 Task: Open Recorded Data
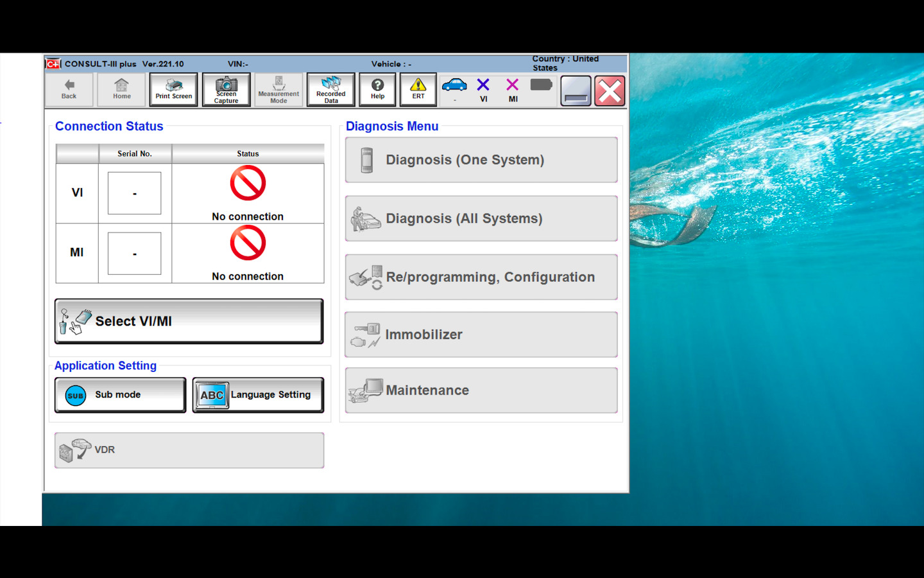[330, 89]
